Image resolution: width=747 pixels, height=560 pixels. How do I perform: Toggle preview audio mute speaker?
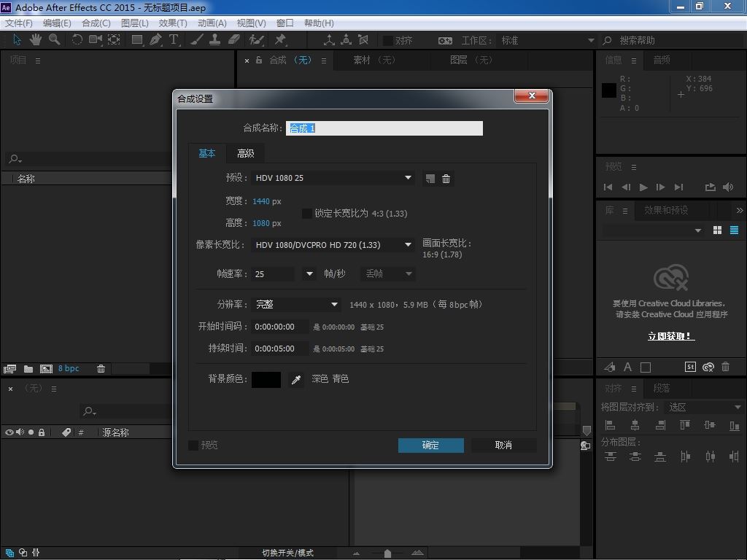point(727,187)
